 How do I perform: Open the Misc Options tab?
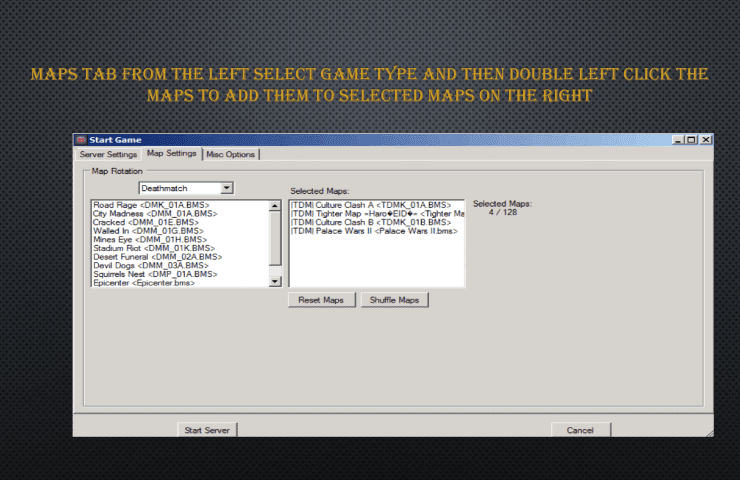230,154
